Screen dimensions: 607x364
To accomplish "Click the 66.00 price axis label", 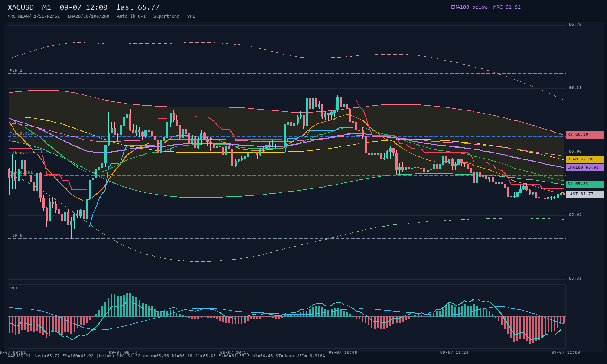I will tap(575, 151).
